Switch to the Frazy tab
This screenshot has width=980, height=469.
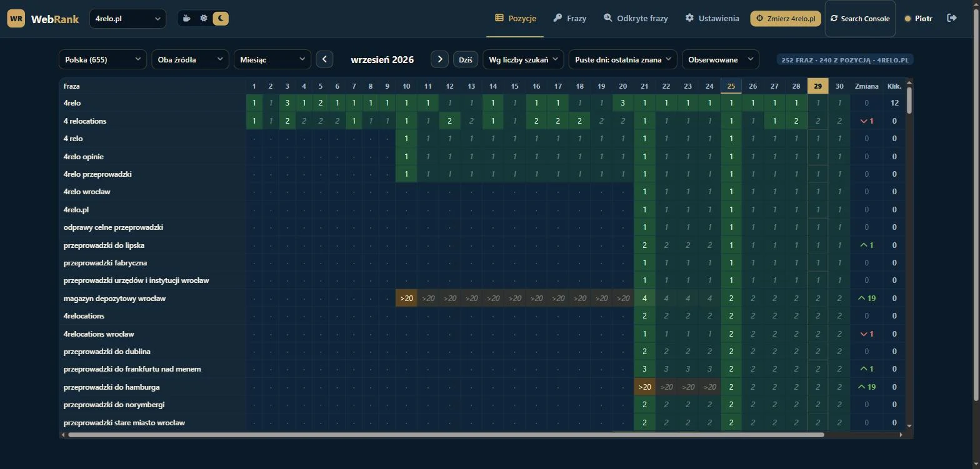click(569, 19)
